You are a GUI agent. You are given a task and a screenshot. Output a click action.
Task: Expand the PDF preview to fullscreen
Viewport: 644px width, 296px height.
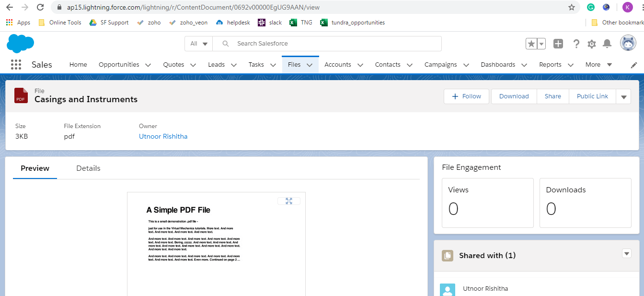click(x=288, y=201)
